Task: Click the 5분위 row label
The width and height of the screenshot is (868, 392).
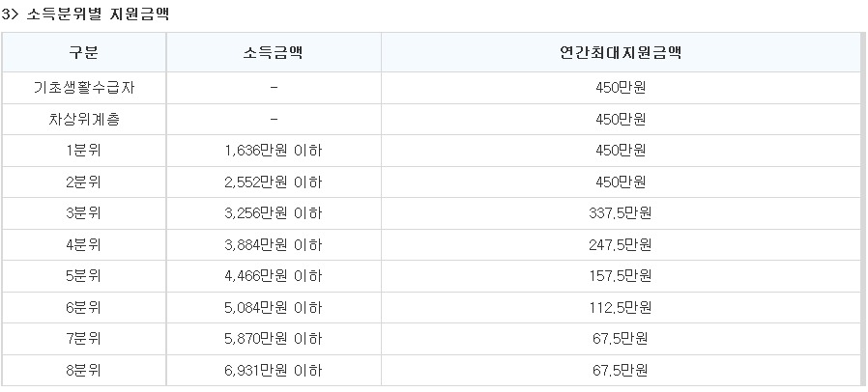Action: [x=83, y=276]
